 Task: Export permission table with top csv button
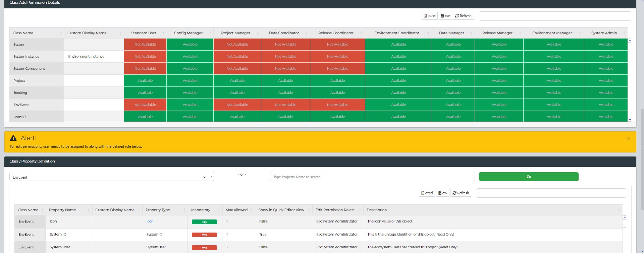(445, 16)
